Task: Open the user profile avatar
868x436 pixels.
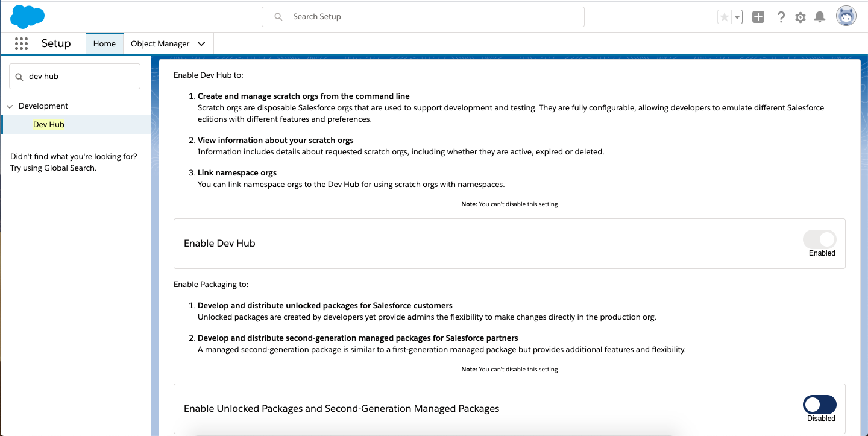Action: pos(846,16)
